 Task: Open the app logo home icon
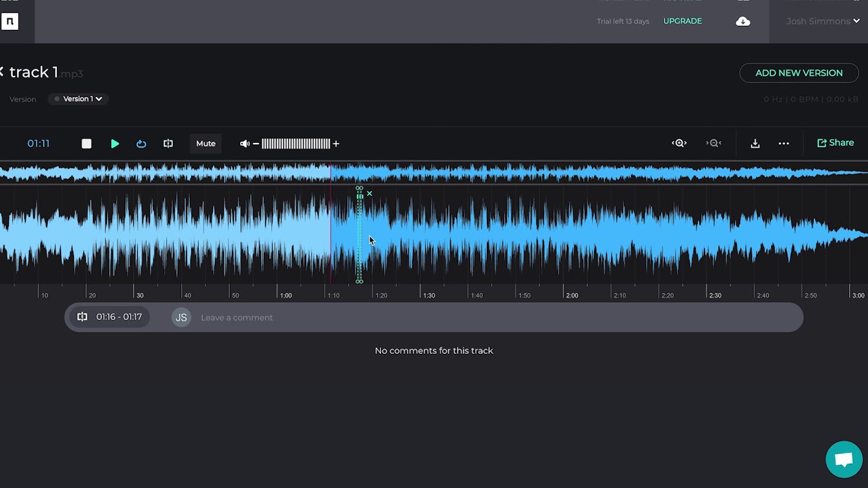coord(9,22)
